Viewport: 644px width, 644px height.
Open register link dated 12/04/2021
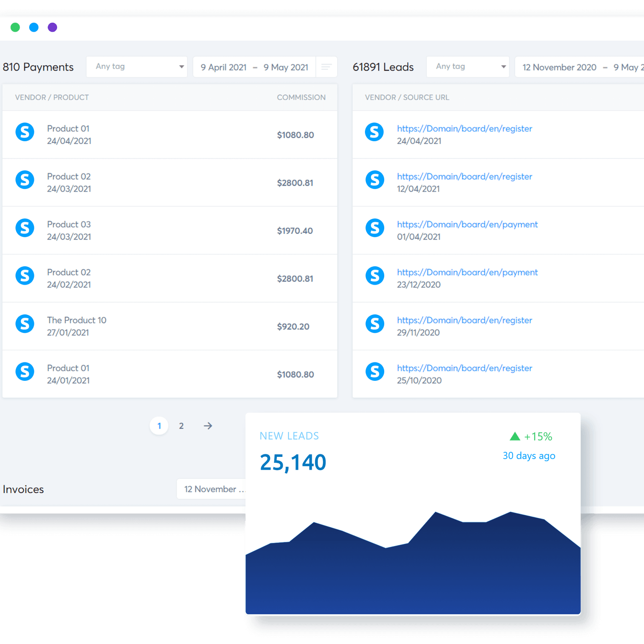(x=465, y=176)
